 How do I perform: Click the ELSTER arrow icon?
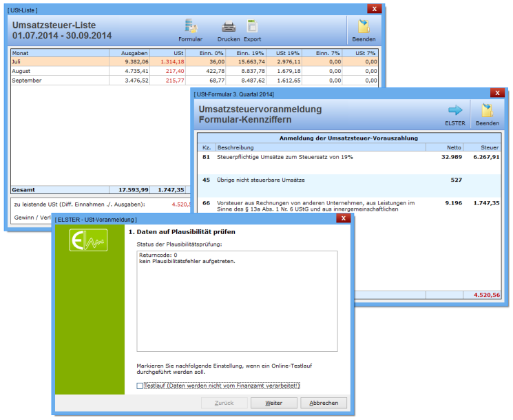[455, 110]
